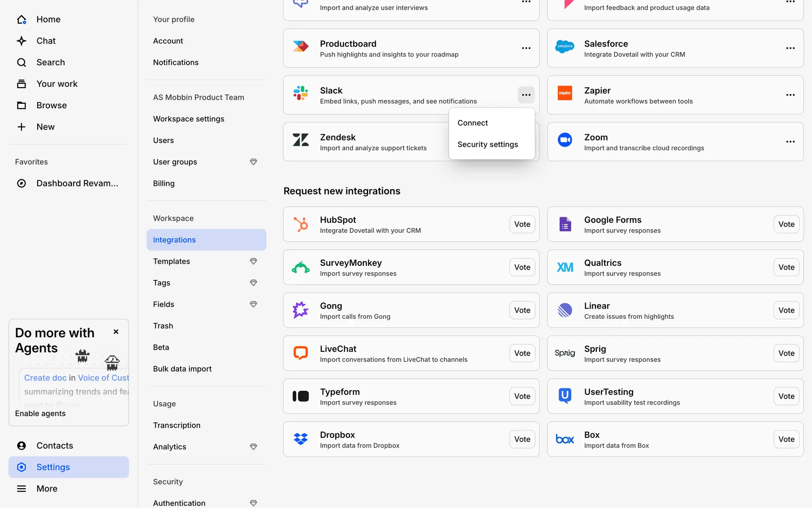Click the HubSpot logo icon
This screenshot has height=508, width=812.
[x=301, y=224]
